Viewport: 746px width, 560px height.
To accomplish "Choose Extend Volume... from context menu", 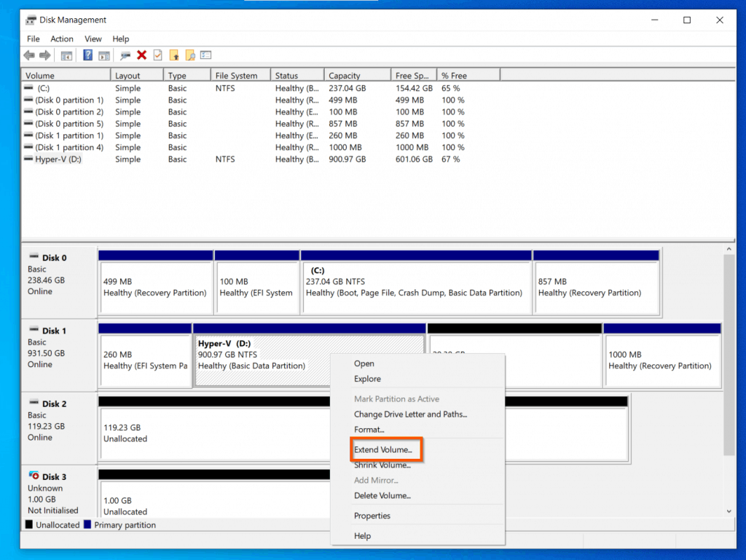I will pyautogui.click(x=417, y=450).
